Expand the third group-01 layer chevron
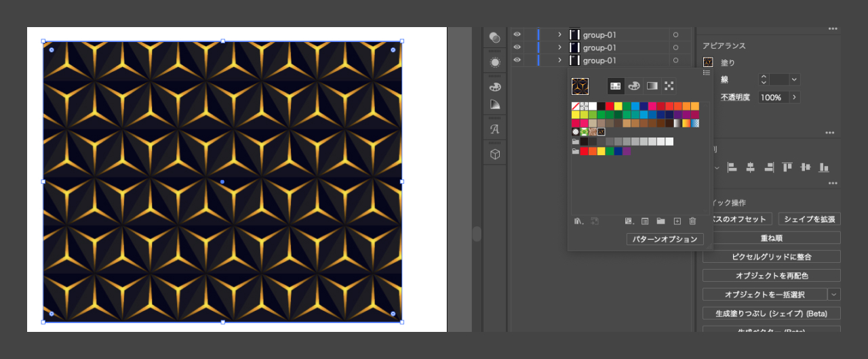Screen dimensions: 868x359 559,60
